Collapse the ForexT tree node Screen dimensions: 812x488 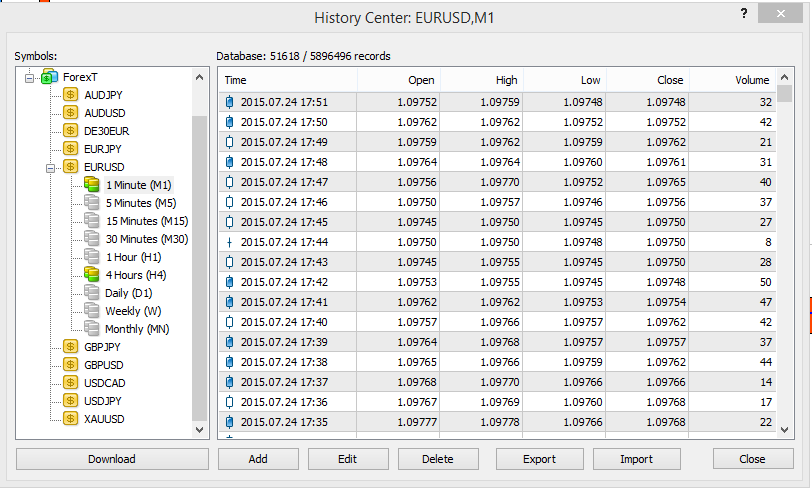click(x=31, y=77)
